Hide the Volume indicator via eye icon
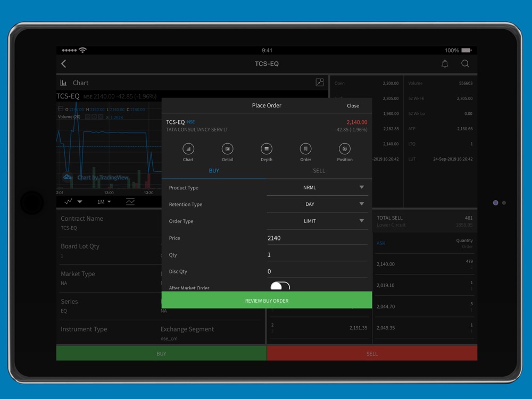The image size is (532, 399). pos(88,117)
